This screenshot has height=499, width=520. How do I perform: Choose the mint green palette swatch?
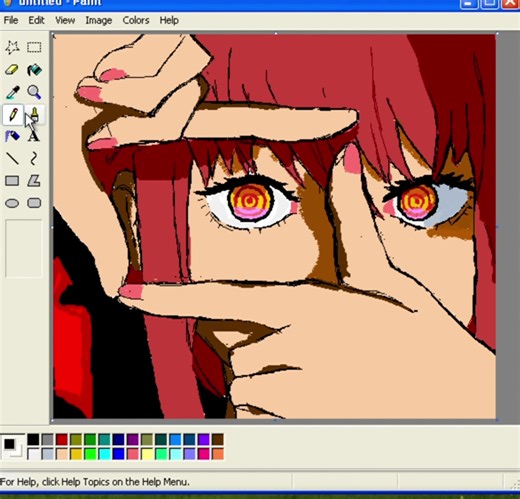pos(161,454)
